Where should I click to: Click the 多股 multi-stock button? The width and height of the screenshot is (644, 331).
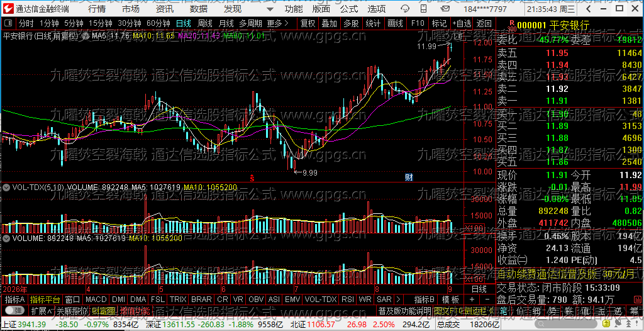pyautogui.click(x=352, y=24)
